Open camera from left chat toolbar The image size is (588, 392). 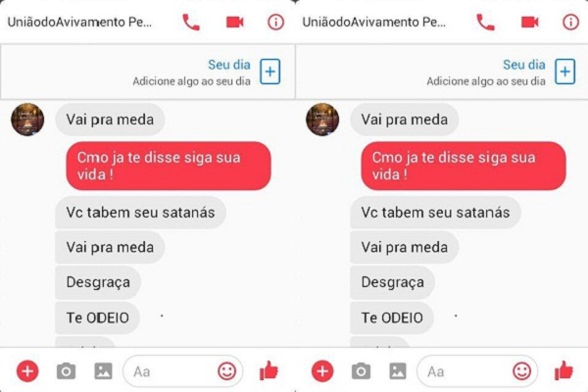(66, 371)
